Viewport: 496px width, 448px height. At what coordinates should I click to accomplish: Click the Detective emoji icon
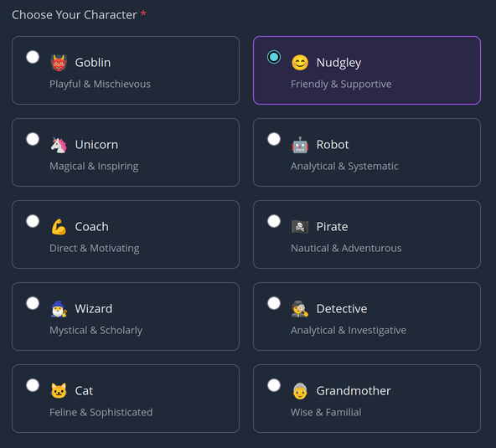(300, 309)
